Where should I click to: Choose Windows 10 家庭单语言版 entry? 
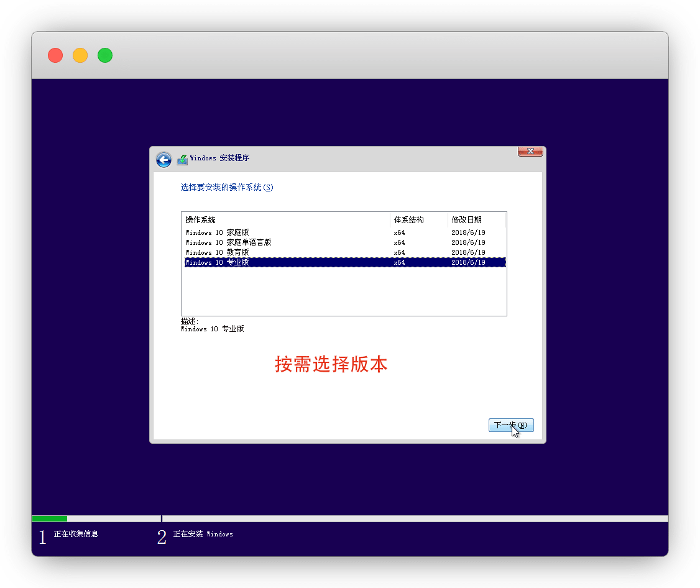228,242
